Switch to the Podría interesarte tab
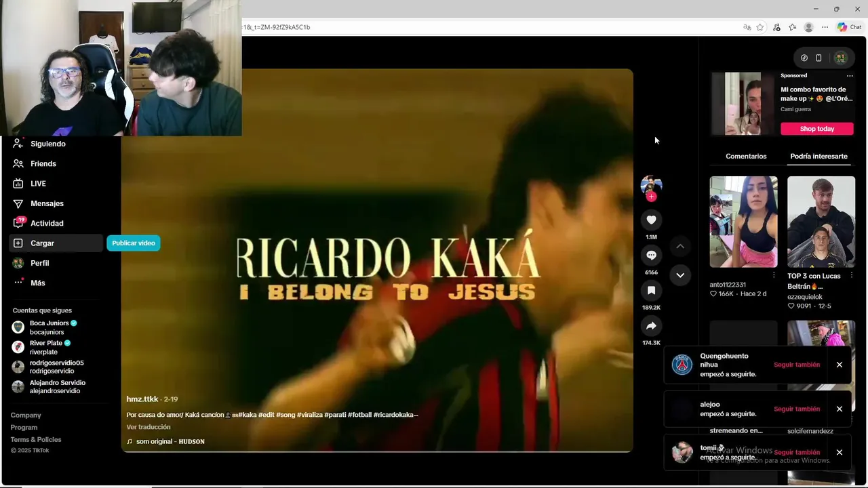The image size is (868, 488). pos(818,156)
